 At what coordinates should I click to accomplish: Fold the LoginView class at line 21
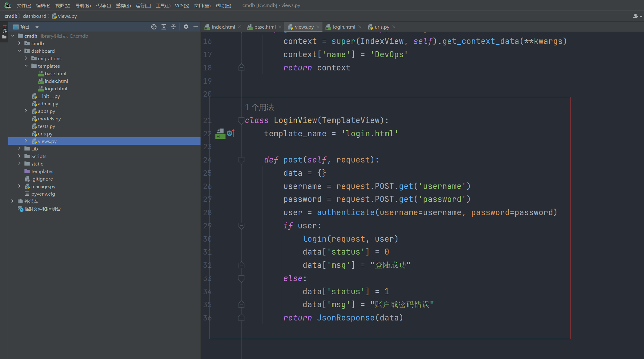[241, 120]
